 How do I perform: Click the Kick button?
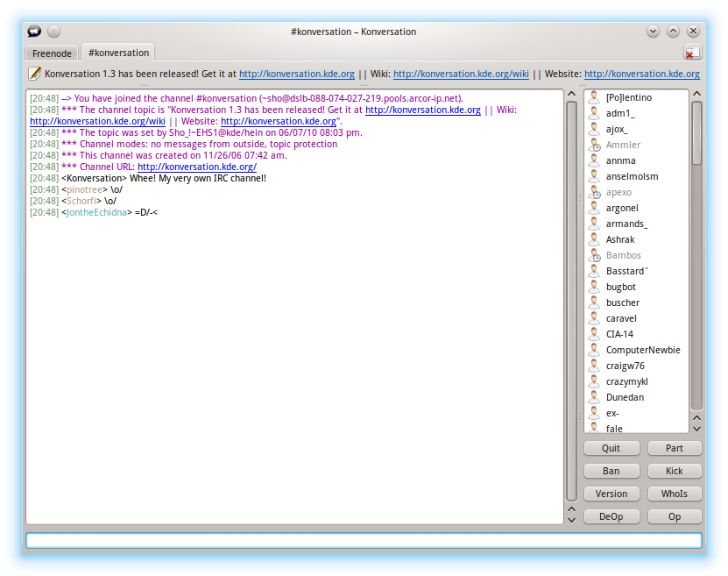pyautogui.click(x=675, y=471)
